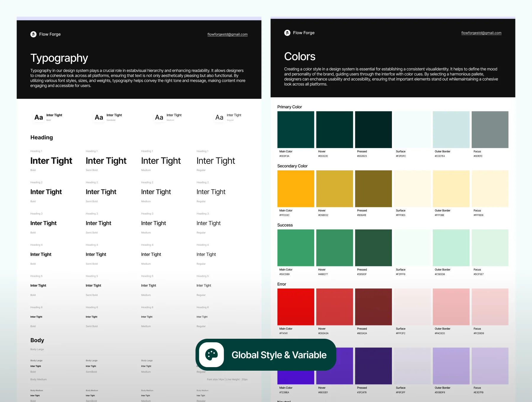Pick the purple Outer Border swatch #D0BDF8
This screenshot has height=402, width=532.
click(451, 366)
